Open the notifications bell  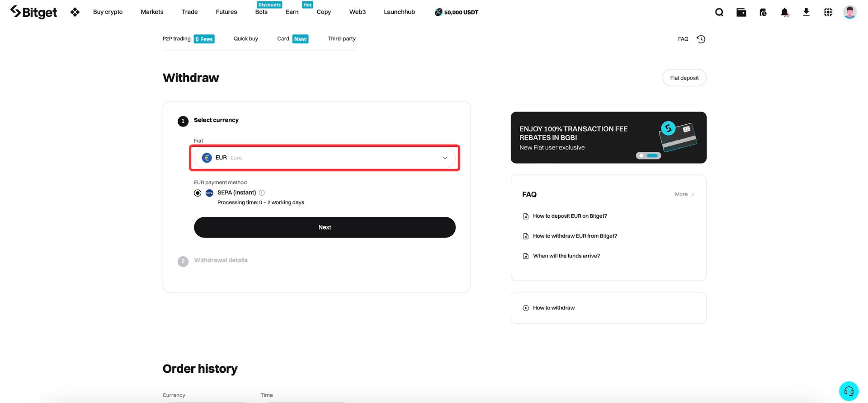pos(785,12)
